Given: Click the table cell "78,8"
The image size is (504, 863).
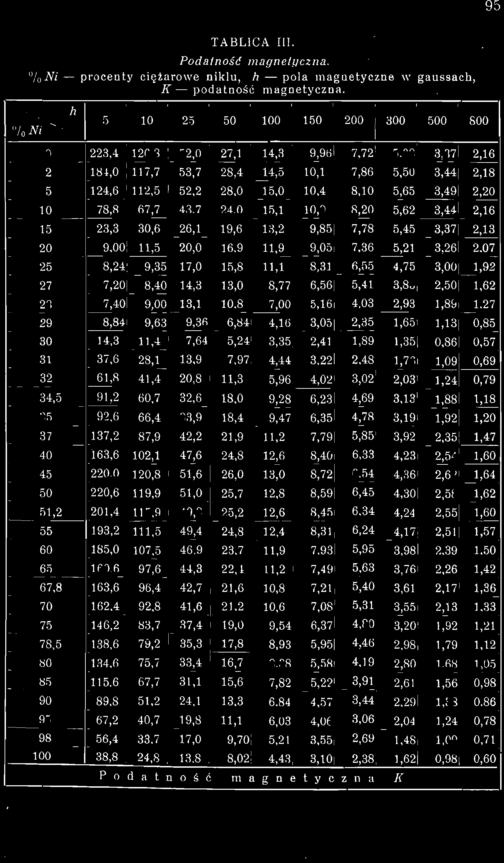Looking at the screenshot, I should pyautogui.click(x=108, y=210).
